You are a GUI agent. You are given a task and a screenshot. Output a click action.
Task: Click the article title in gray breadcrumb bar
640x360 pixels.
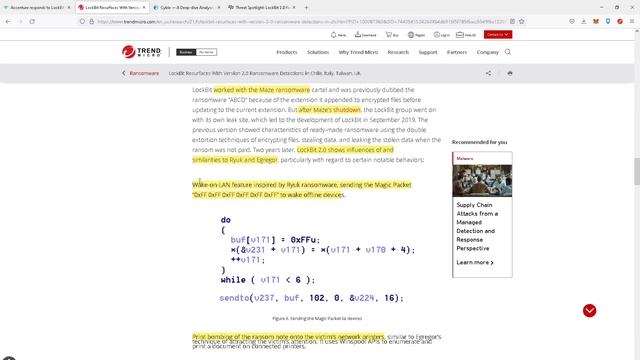(x=264, y=73)
